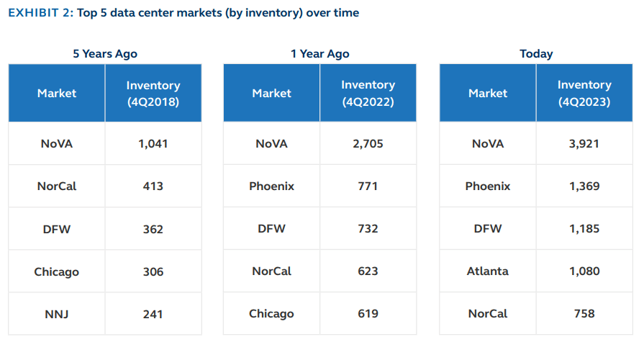The image size is (644, 342).
Task: Click the Phoenix inventory value 771
Action: (368, 186)
